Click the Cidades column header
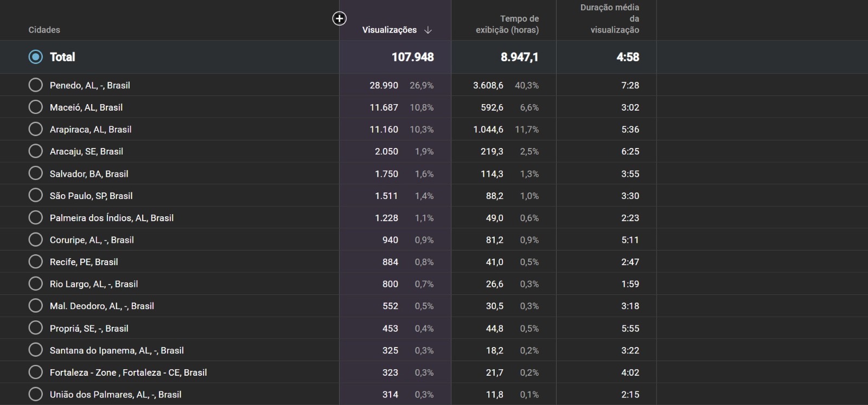 tap(44, 30)
